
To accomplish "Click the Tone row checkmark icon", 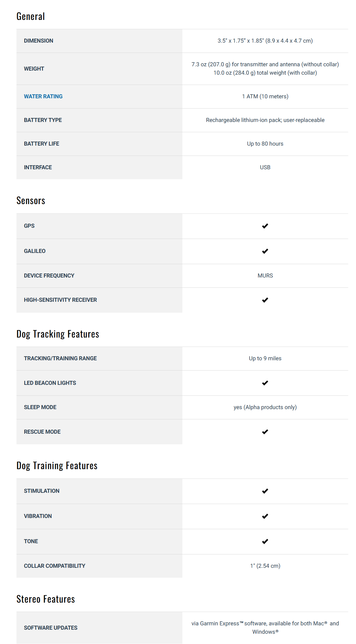I will click(x=265, y=541).
